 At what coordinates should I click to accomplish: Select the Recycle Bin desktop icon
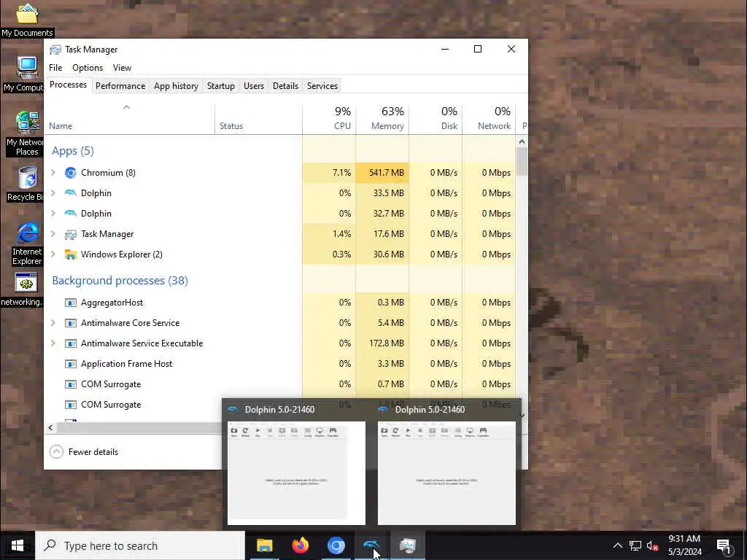click(26, 184)
